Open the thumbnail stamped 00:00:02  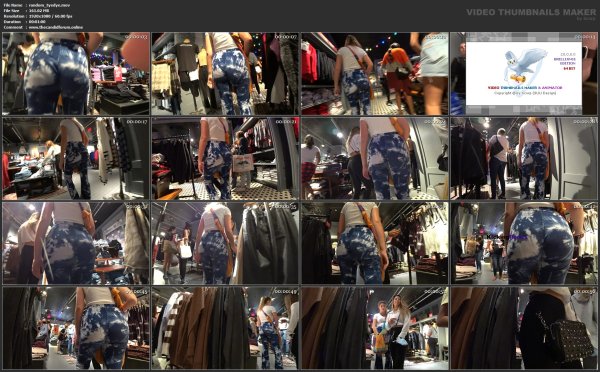76,73
